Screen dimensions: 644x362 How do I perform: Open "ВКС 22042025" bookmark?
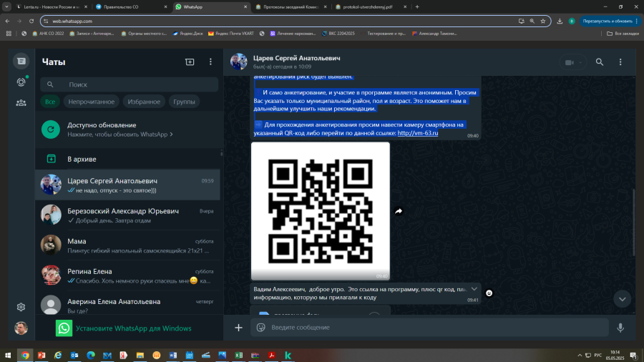338,34
